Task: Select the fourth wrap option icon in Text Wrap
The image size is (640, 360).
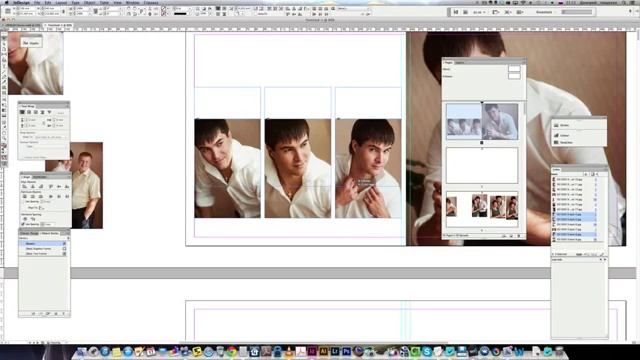Action: point(42,112)
